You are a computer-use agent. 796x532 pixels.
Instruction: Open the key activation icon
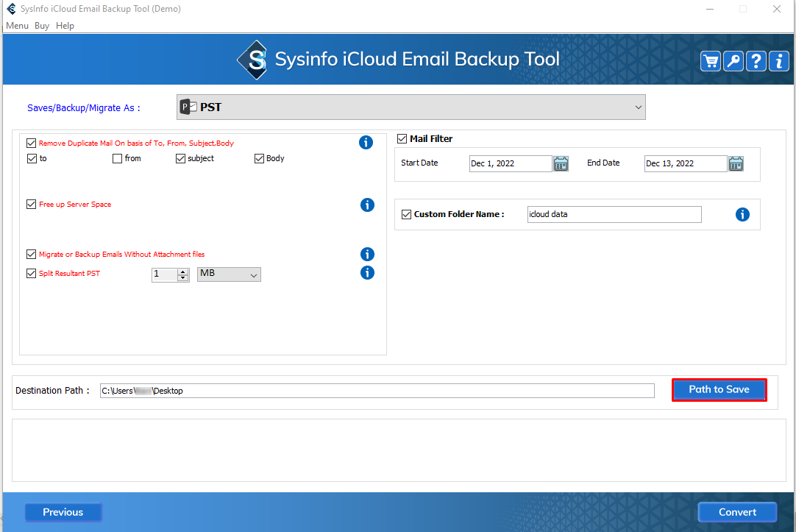tap(733, 61)
